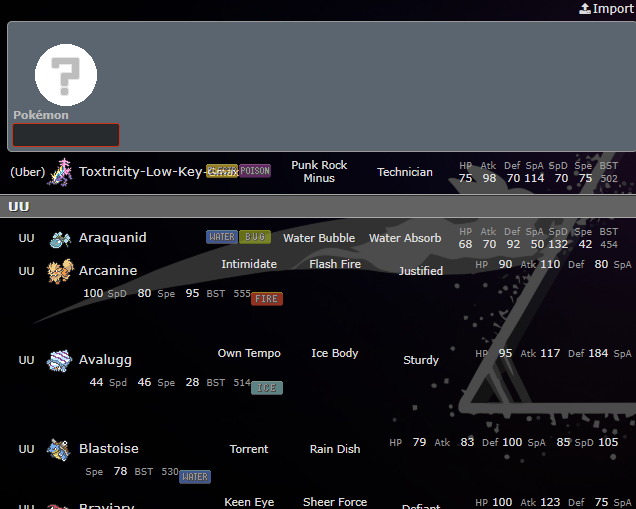This screenshot has height=509, width=636.
Task: Click Blastoise's Water type badge
Action: (195, 477)
